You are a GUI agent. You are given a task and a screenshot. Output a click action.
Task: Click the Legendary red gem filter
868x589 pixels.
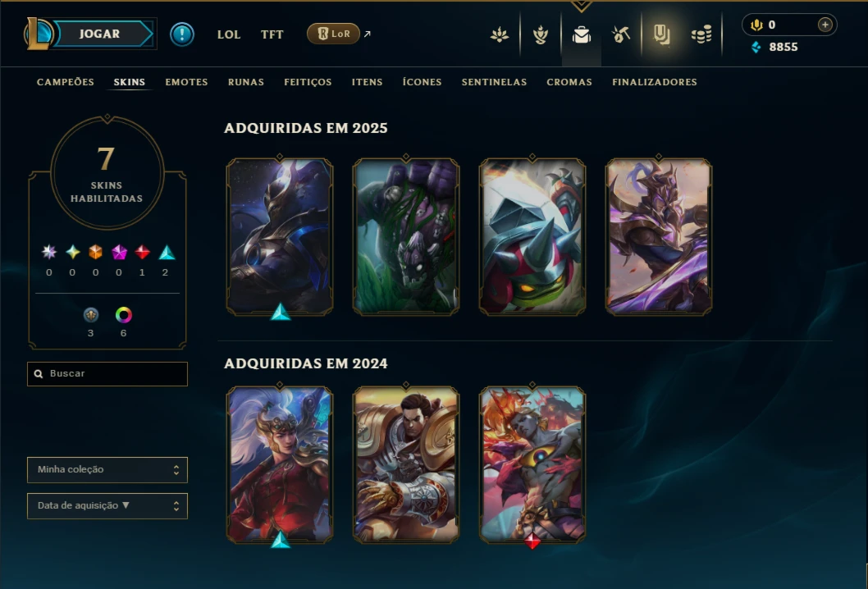[x=142, y=253]
